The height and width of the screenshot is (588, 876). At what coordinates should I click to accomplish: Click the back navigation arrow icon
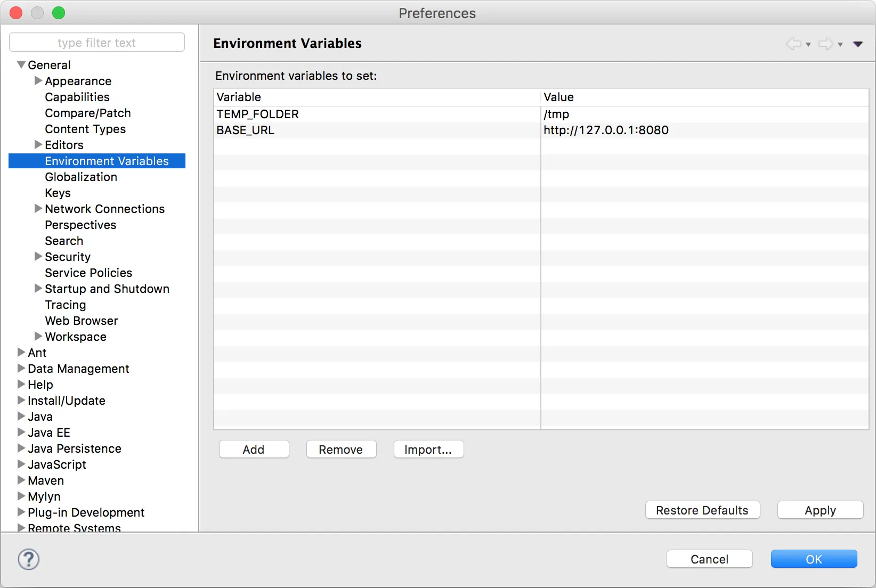[793, 44]
